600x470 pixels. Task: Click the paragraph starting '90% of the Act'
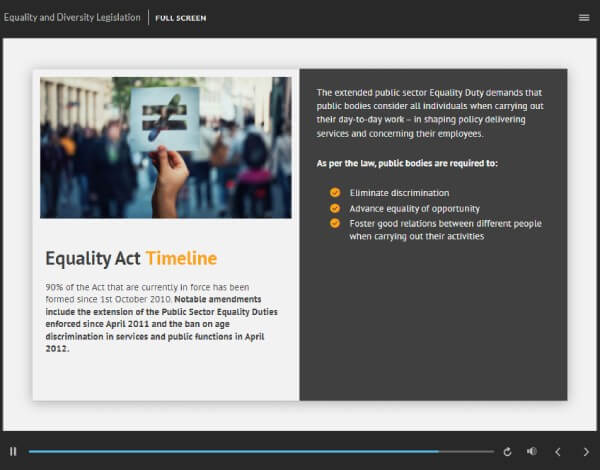(155, 317)
